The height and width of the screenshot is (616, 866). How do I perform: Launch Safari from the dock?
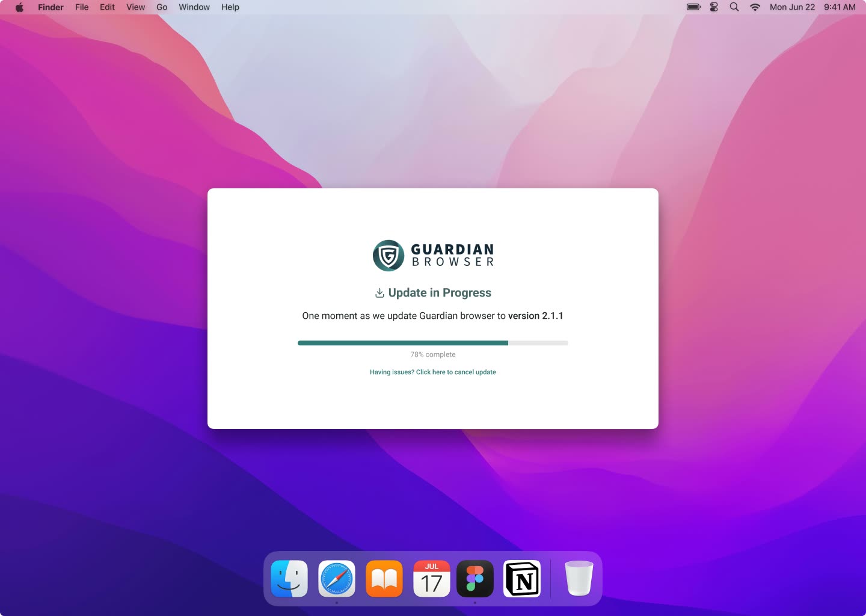tap(337, 579)
